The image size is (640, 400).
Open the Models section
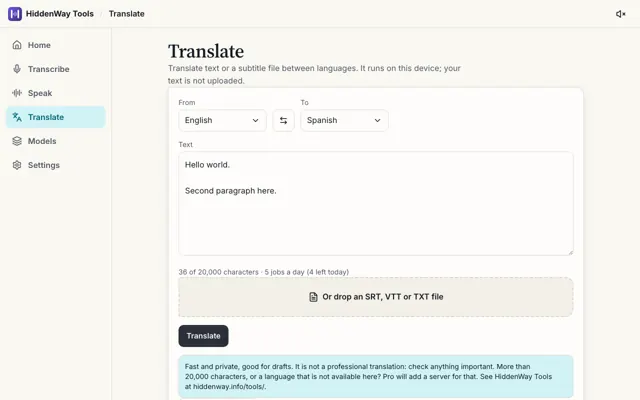coord(56,141)
